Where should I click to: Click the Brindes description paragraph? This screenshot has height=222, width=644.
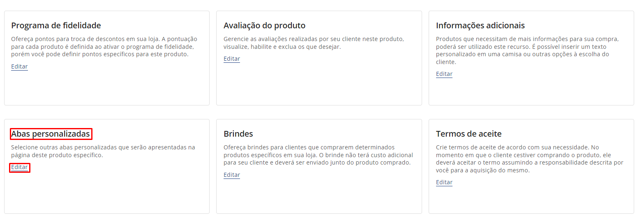(318, 155)
